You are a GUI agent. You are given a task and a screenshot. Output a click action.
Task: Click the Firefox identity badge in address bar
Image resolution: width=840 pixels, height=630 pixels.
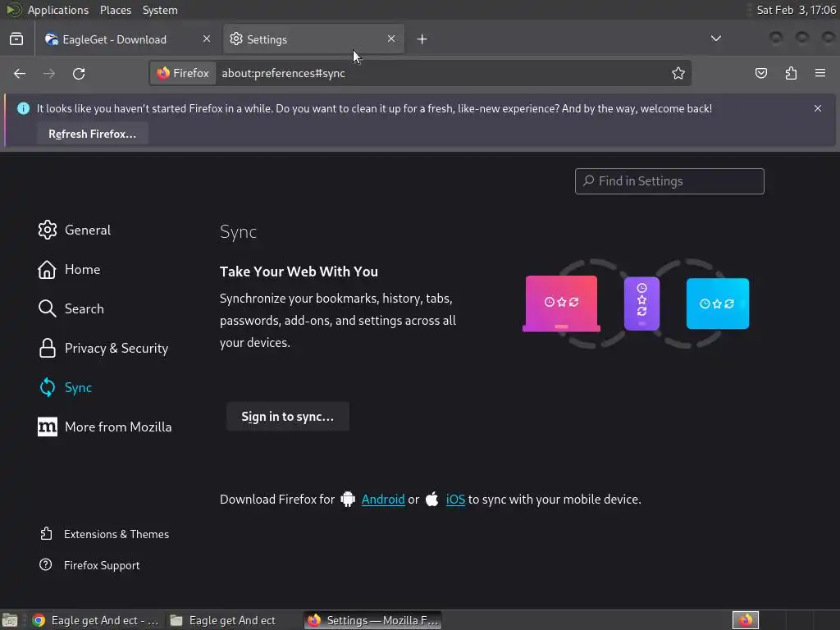point(183,73)
